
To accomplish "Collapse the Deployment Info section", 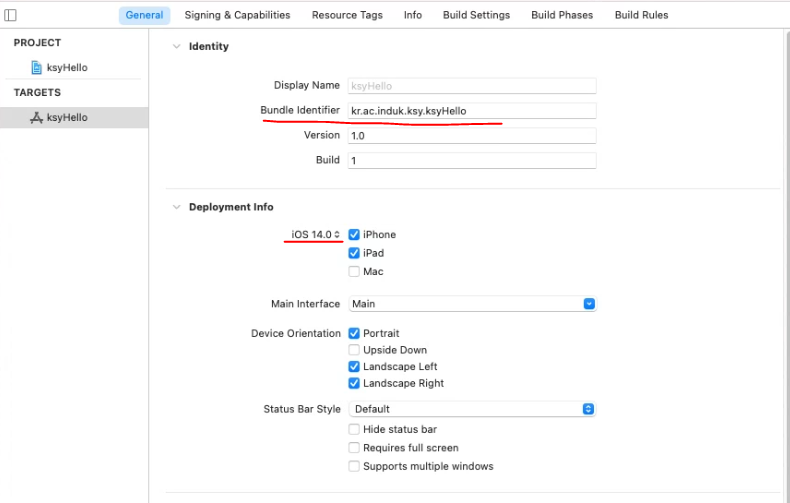I will pos(176,207).
